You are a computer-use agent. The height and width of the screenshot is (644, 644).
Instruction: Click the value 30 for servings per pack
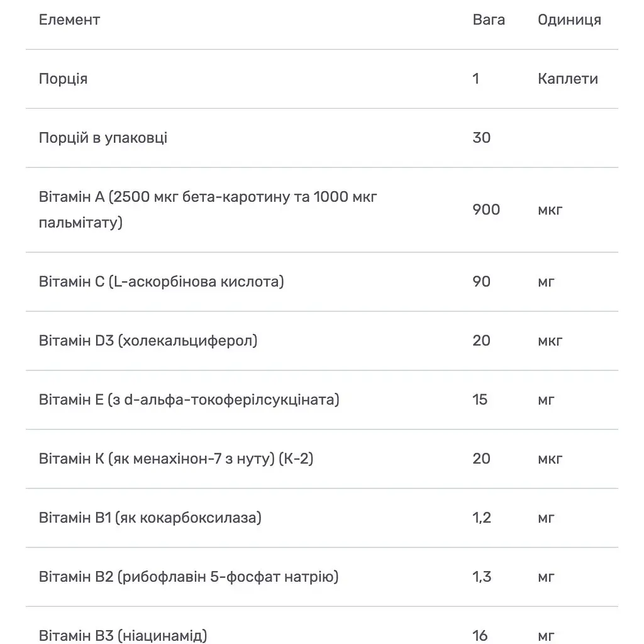(x=481, y=138)
